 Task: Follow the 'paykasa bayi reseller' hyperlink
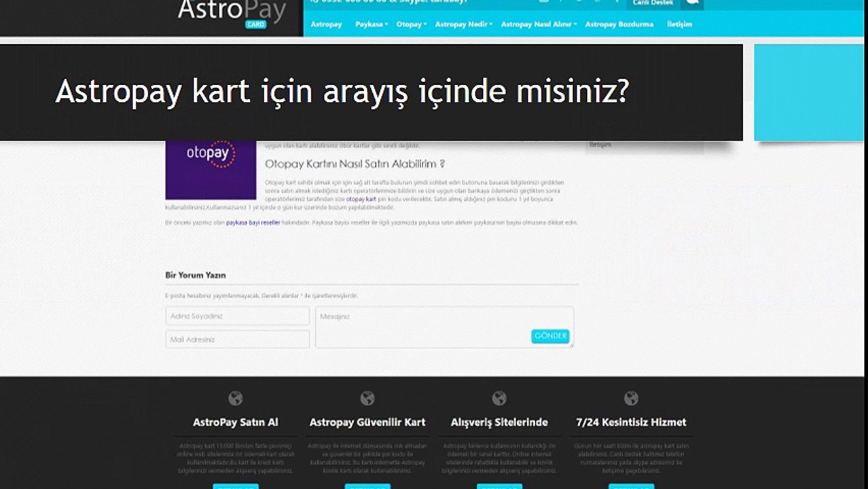coord(253,222)
